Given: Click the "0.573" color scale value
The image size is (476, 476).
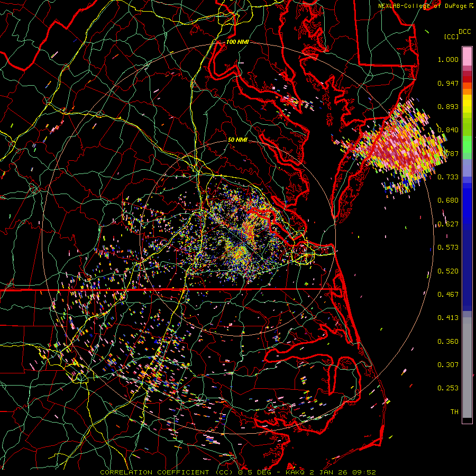Looking at the screenshot, I should coord(448,248).
